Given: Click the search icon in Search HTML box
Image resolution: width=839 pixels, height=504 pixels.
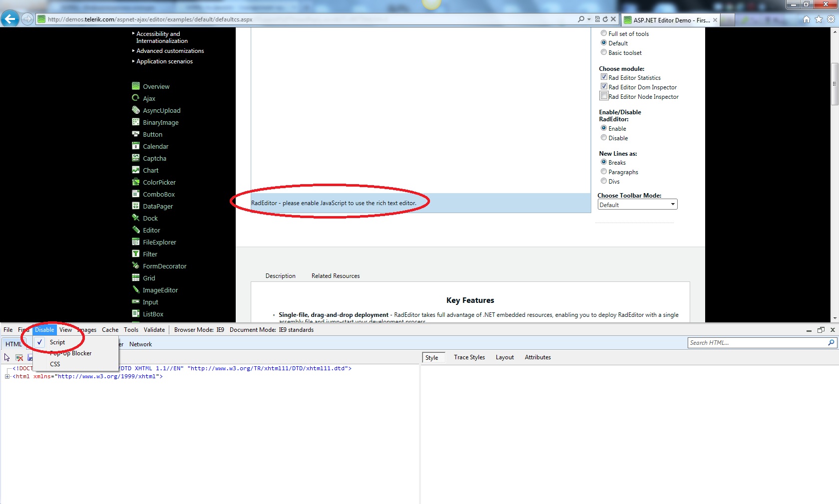Looking at the screenshot, I should pos(831,343).
